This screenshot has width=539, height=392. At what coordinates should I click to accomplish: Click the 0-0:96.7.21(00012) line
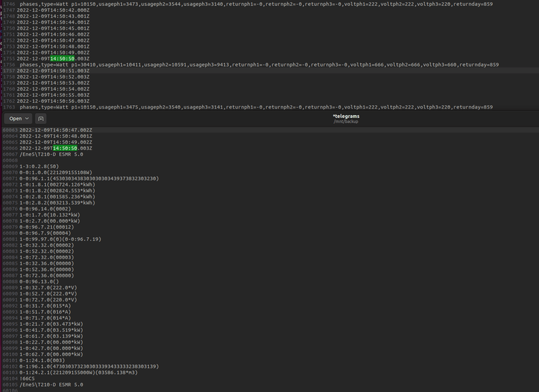pyautogui.click(x=46, y=228)
